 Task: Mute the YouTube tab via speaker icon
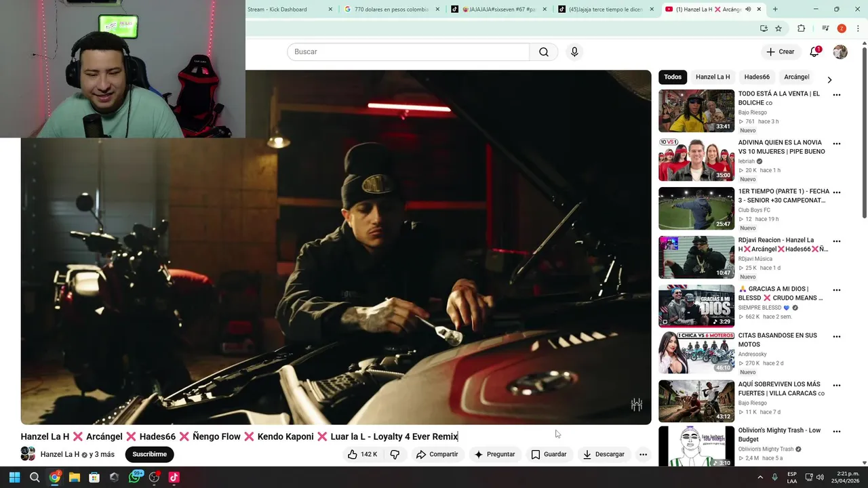click(x=748, y=9)
